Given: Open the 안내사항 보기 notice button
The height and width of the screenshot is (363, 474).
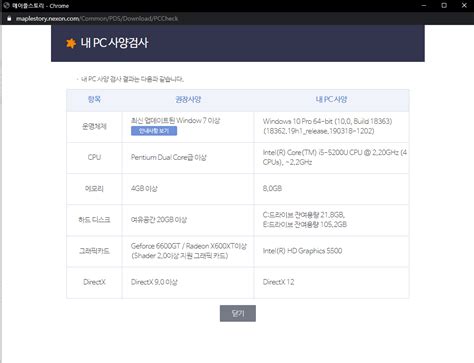Looking at the screenshot, I should click(154, 131).
